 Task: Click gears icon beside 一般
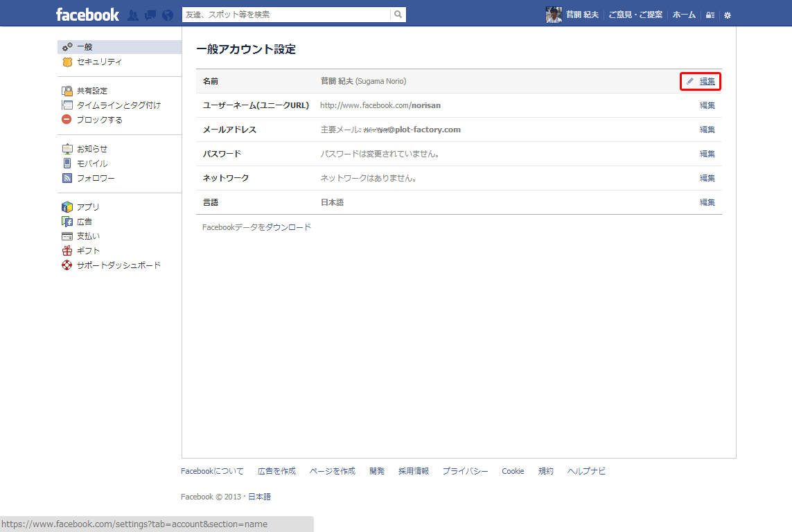(x=67, y=47)
